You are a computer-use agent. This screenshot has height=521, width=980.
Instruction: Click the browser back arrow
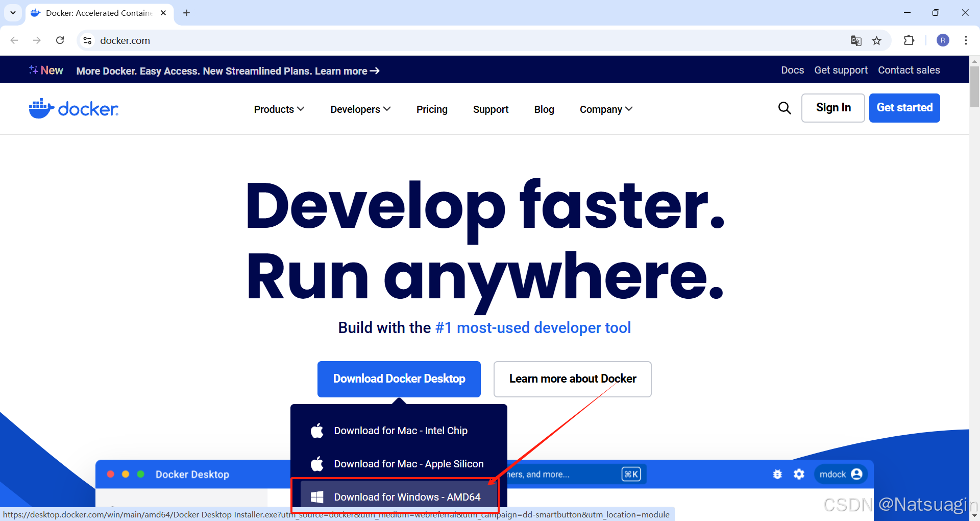point(14,40)
